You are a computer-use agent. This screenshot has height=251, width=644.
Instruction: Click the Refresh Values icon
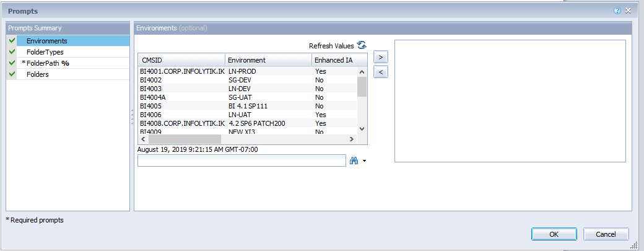click(362, 46)
